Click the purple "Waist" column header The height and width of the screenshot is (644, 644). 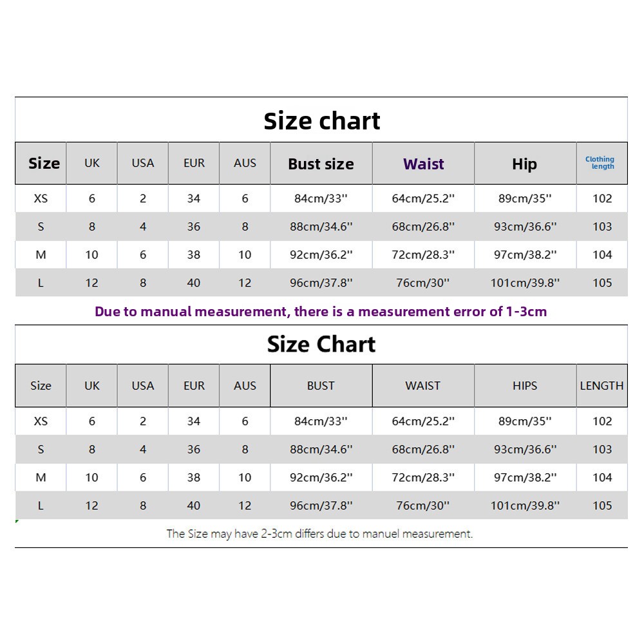[423, 164]
